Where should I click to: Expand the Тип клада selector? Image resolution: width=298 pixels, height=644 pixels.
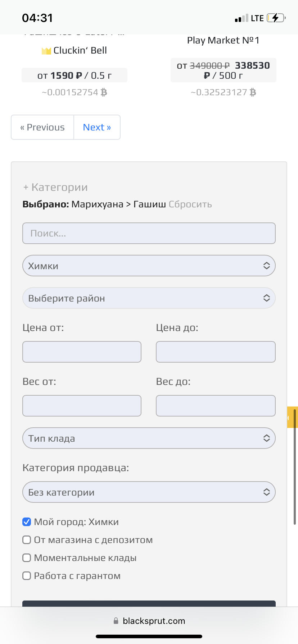149,438
